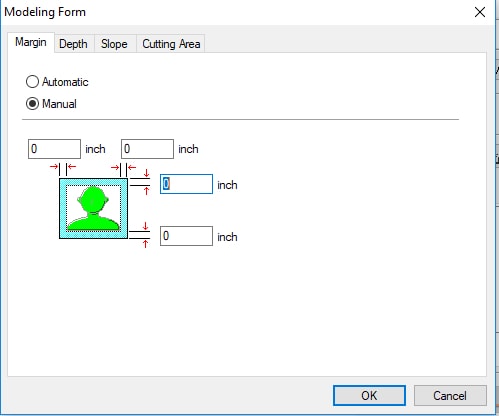The image size is (499, 416).
Task: Click the left margin input field
Action: pyautogui.click(x=54, y=149)
